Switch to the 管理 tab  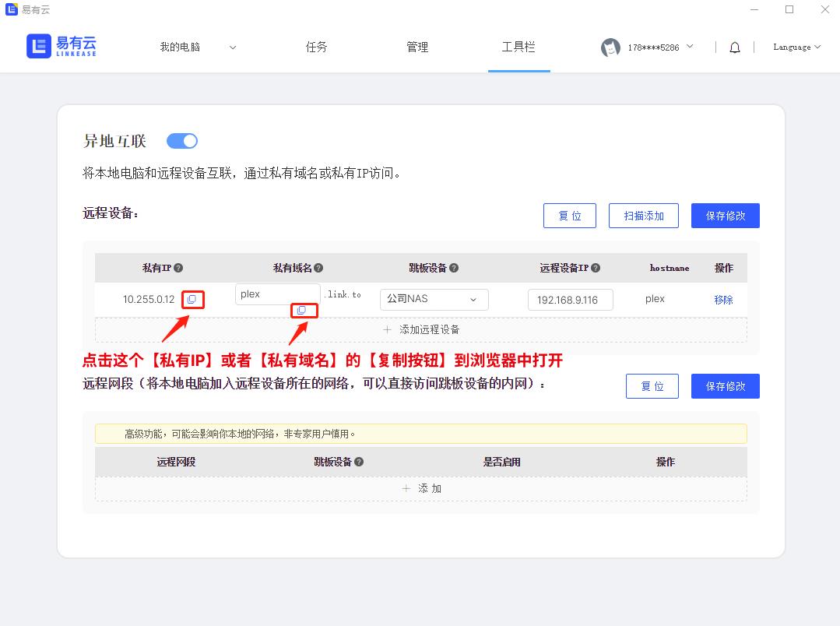(x=417, y=47)
